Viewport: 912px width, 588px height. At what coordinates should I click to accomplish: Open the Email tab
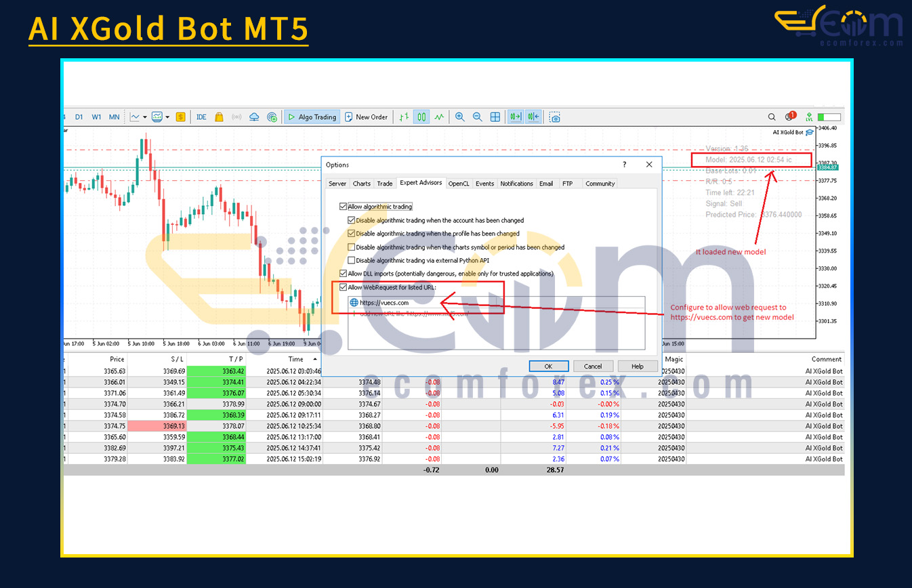tap(546, 184)
